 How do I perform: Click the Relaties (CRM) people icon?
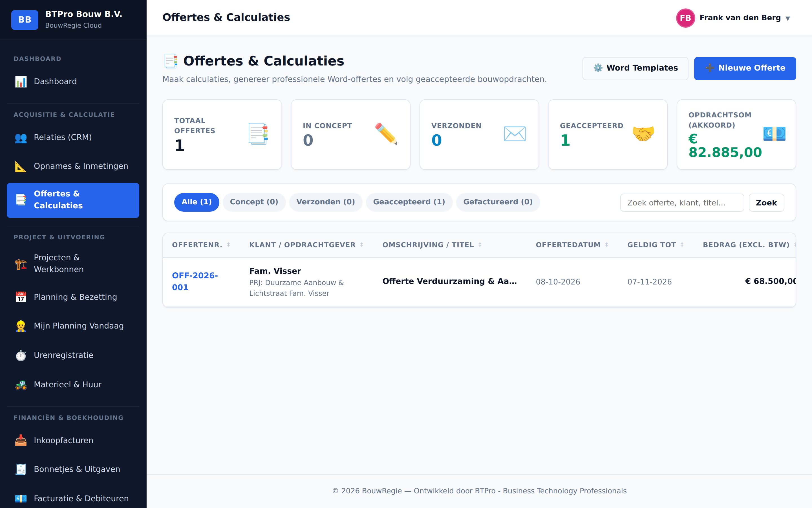pos(21,137)
